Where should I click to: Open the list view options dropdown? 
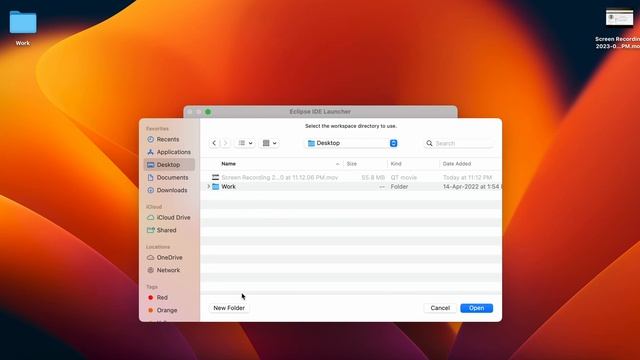(x=245, y=143)
